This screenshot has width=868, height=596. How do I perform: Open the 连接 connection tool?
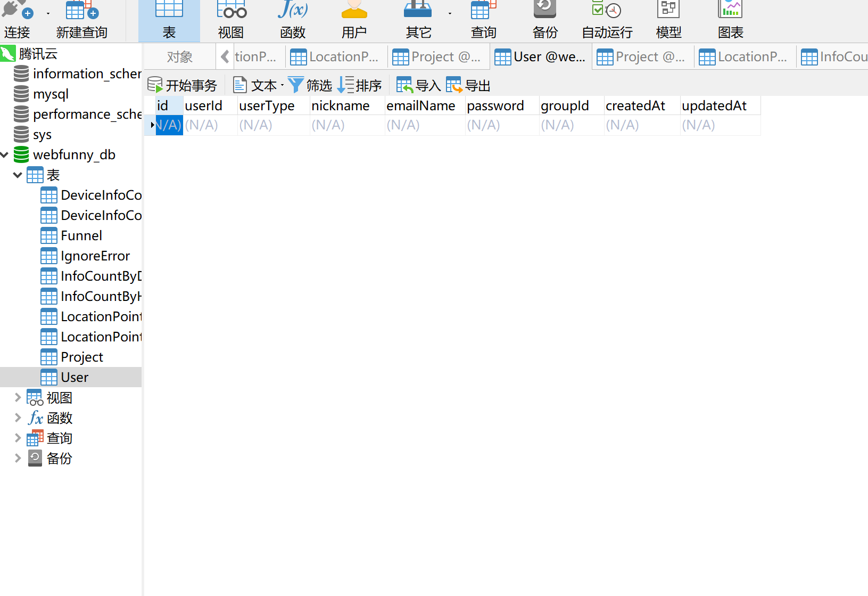click(17, 20)
